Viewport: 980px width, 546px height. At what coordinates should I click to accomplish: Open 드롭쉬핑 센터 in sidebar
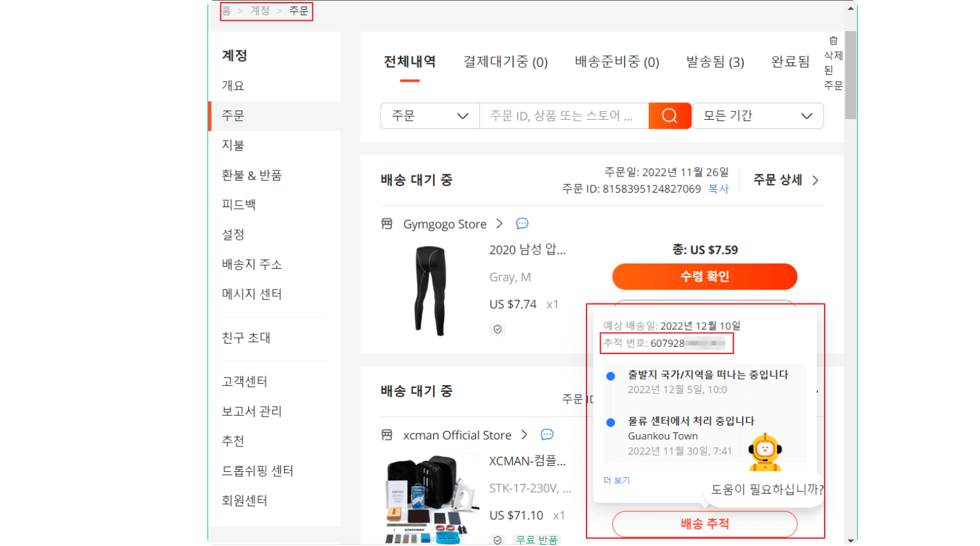pos(258,471)
